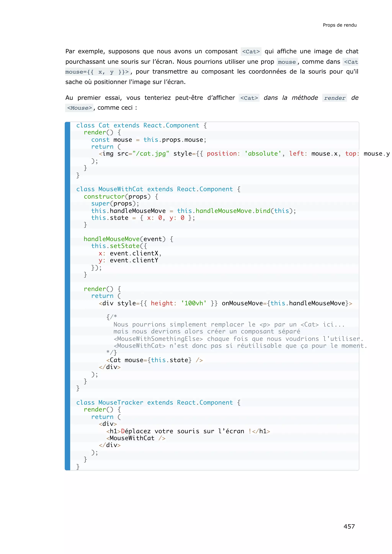Click the italic 'render' inline code

coord(334,98)
